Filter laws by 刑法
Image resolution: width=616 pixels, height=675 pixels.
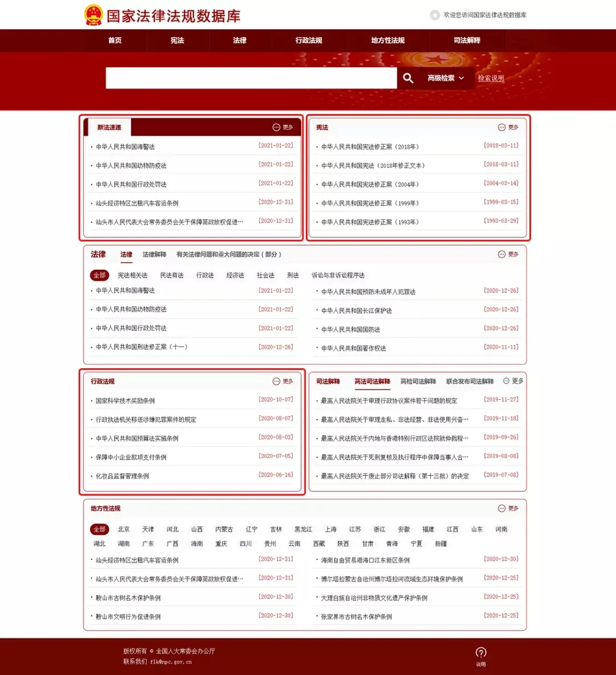[293, 275]
